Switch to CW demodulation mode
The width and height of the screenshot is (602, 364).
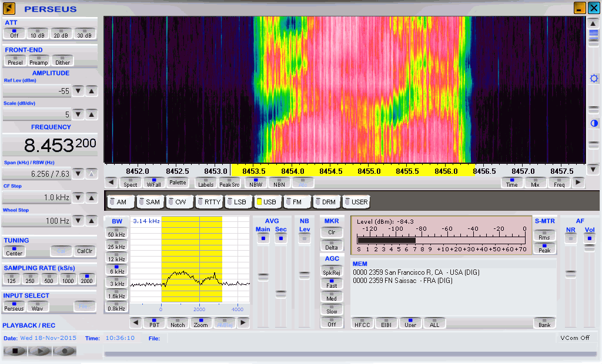(178, 201)
